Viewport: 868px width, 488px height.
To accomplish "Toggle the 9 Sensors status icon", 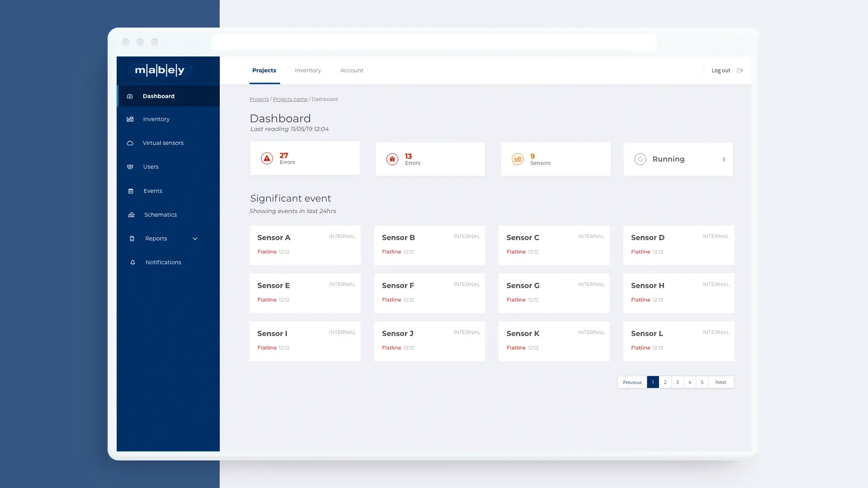I will [x=517, y=159].
